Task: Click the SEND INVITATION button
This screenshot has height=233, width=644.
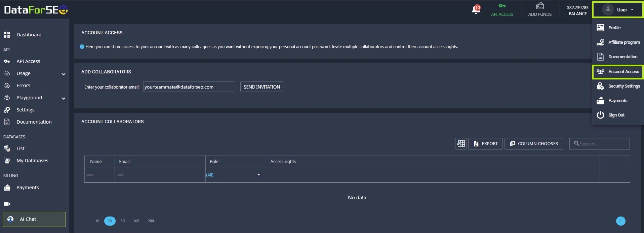Action: (262, 87)
